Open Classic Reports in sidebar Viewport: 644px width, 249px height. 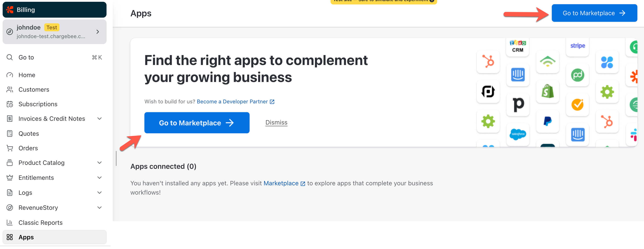tap(40, 223)
